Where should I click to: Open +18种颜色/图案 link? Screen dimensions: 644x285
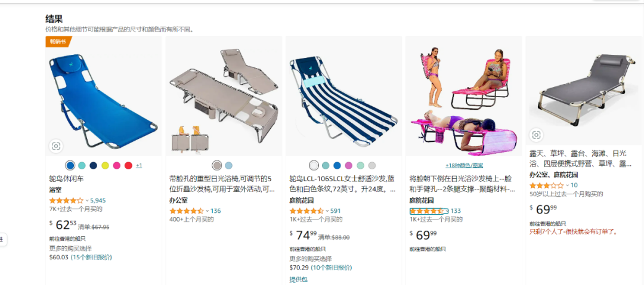(x=464, y=166)
